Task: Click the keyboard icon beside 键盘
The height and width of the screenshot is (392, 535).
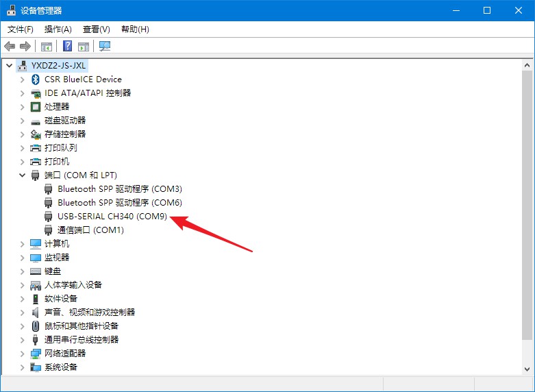Action: click(x=36, y=271)
